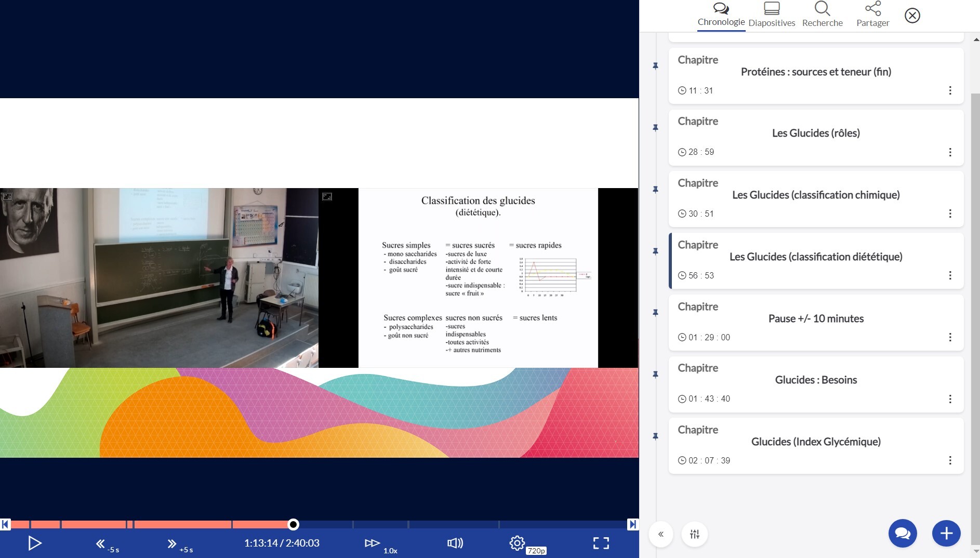Screen dimensions: 980x558
Task: Jump to chapter Glucides (Index Glycémique)
Action: (816, 446)
